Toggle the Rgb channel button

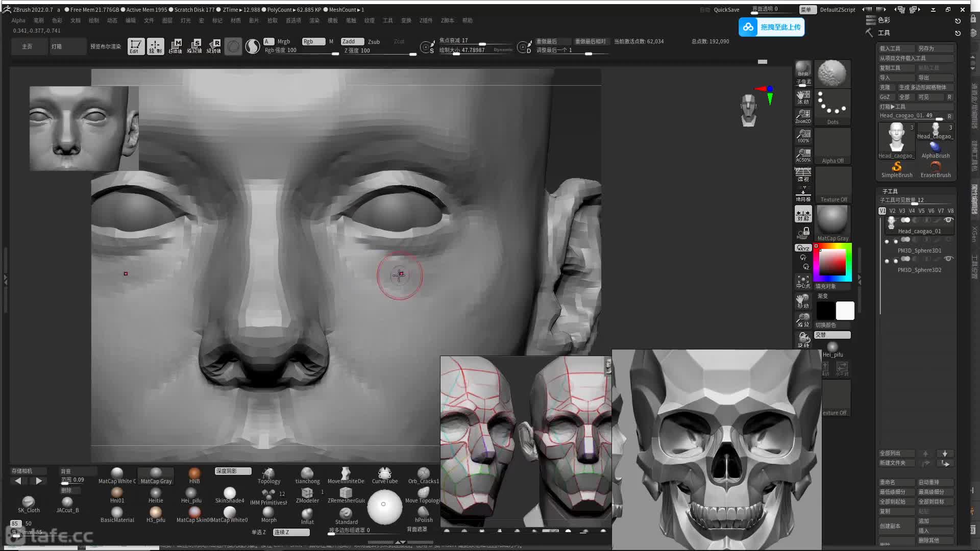313,42
